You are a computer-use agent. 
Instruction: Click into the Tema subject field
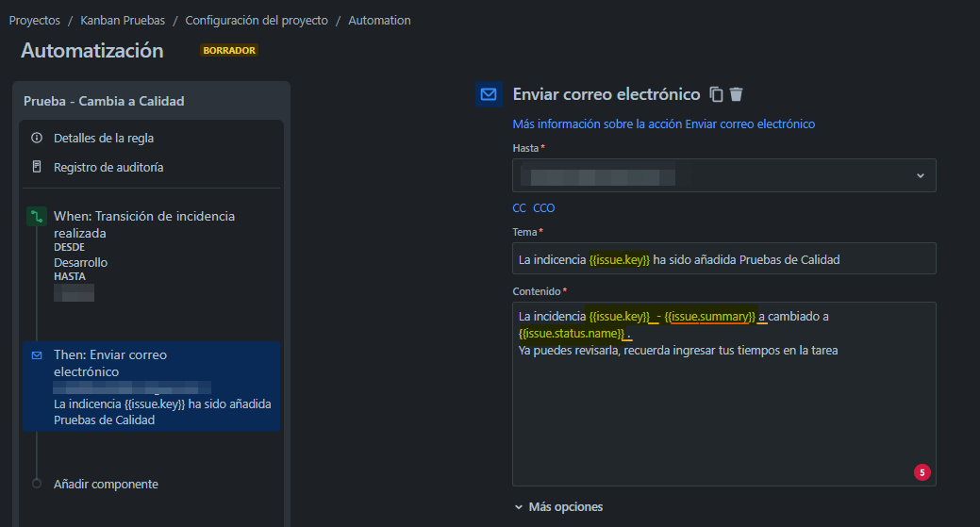coord(723,258)
